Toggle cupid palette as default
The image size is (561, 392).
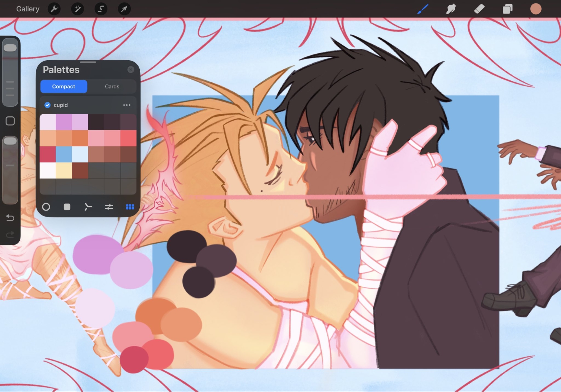pyautogui.click(x=47, y=105)
